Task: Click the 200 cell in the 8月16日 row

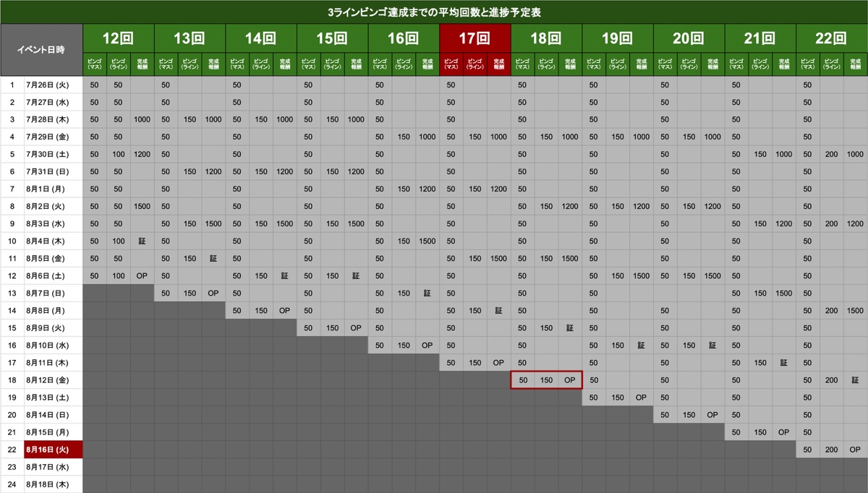Action: coord(832,450)
